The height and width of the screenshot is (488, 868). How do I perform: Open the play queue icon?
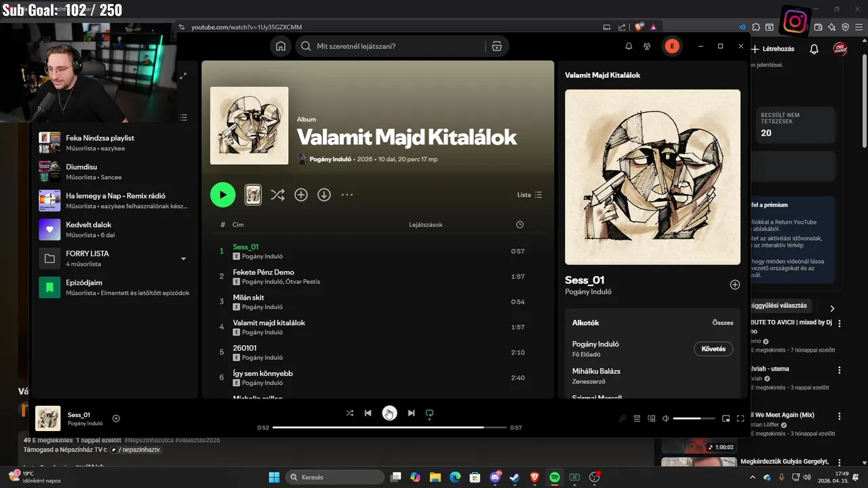tap(637, 419)
